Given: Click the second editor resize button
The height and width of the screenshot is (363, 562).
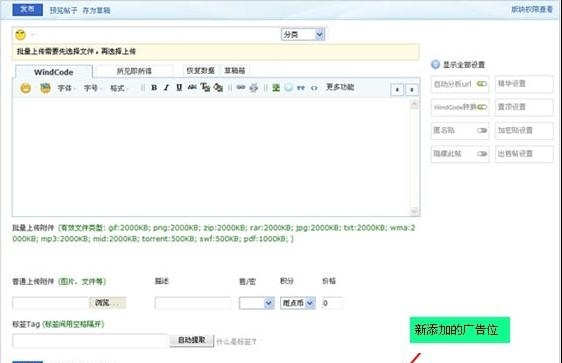Looking at the screenshot, I should coord(412,90).
